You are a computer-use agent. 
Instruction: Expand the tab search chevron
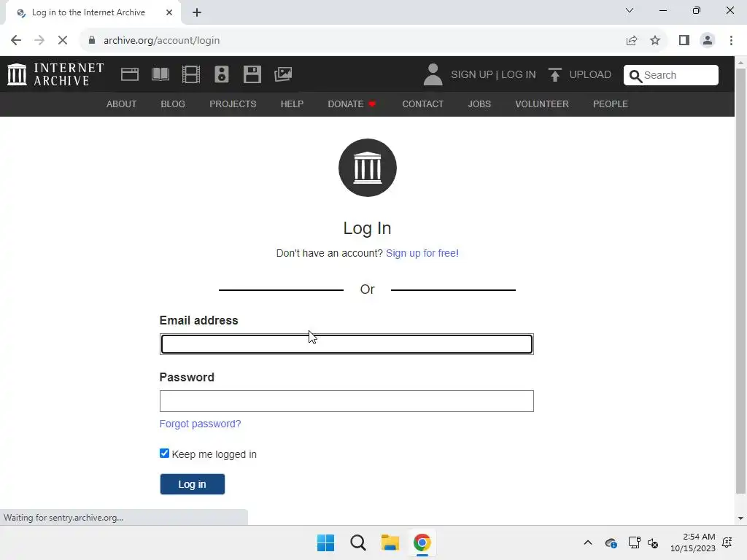(630, 10)
